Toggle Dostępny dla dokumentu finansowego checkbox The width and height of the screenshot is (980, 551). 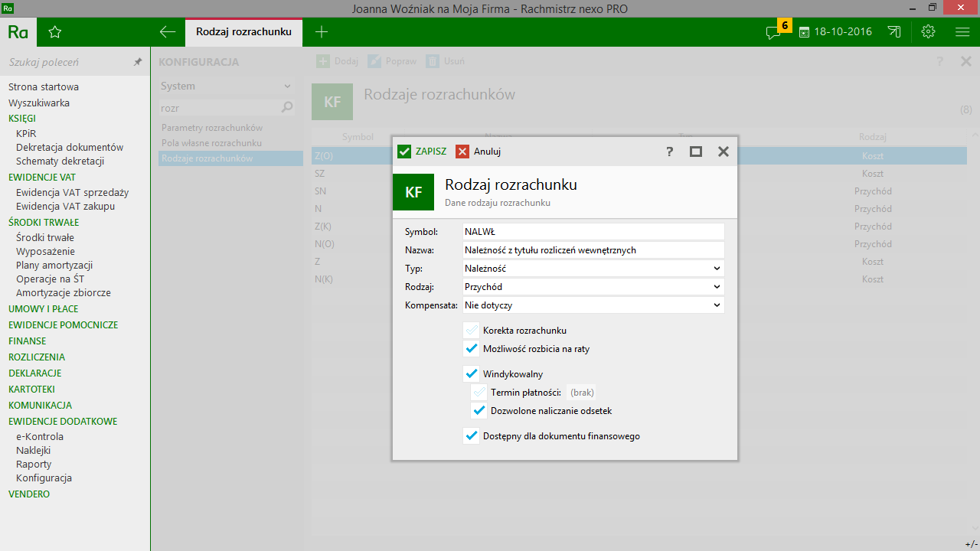[x=472, y=436]
